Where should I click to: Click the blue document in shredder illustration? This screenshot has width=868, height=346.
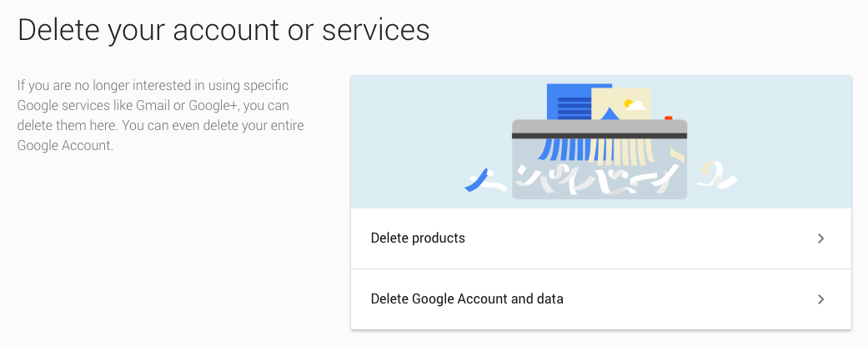pos(567,102)
